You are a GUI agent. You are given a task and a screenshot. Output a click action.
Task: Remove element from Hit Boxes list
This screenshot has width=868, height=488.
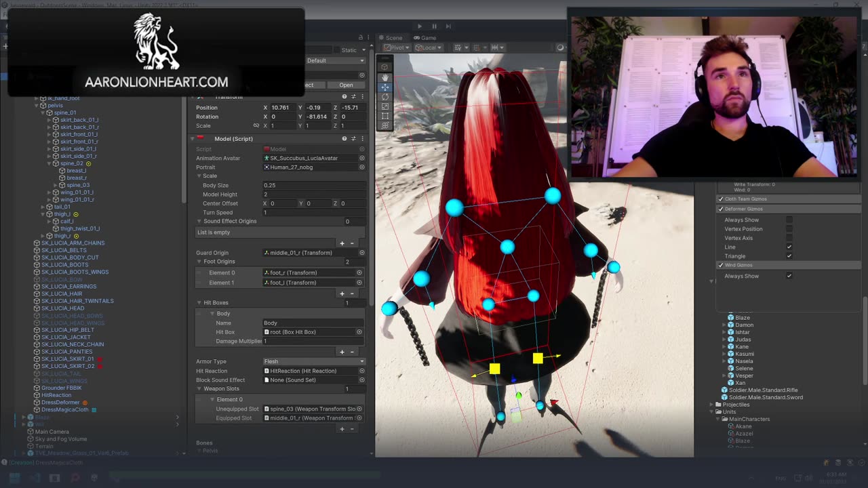(x=353, y=352)
